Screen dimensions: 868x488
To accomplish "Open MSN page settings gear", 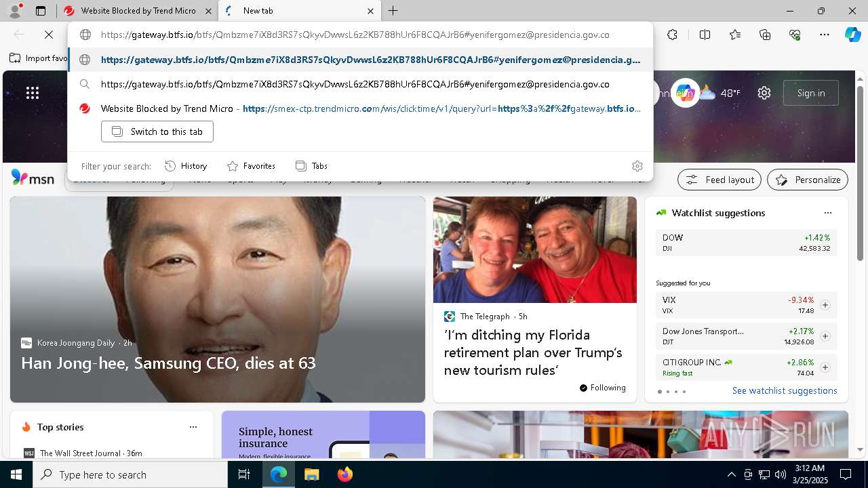I will pos(764,93).
